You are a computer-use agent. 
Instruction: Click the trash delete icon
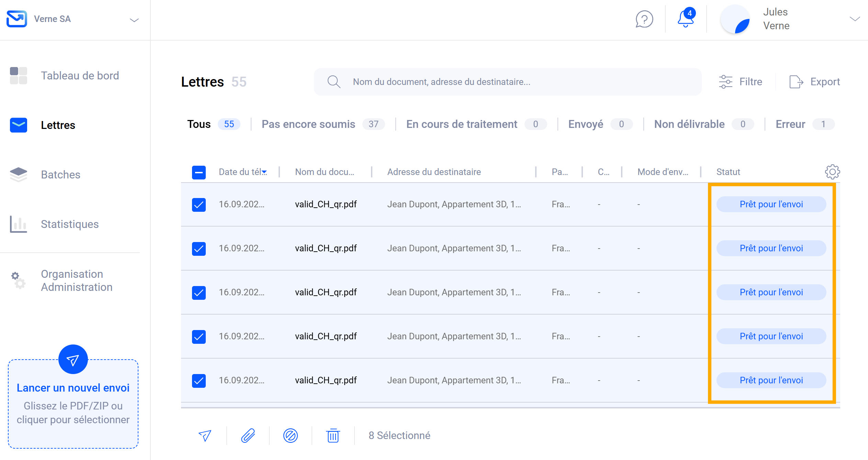pyautogui.click(x=333, y=436)
